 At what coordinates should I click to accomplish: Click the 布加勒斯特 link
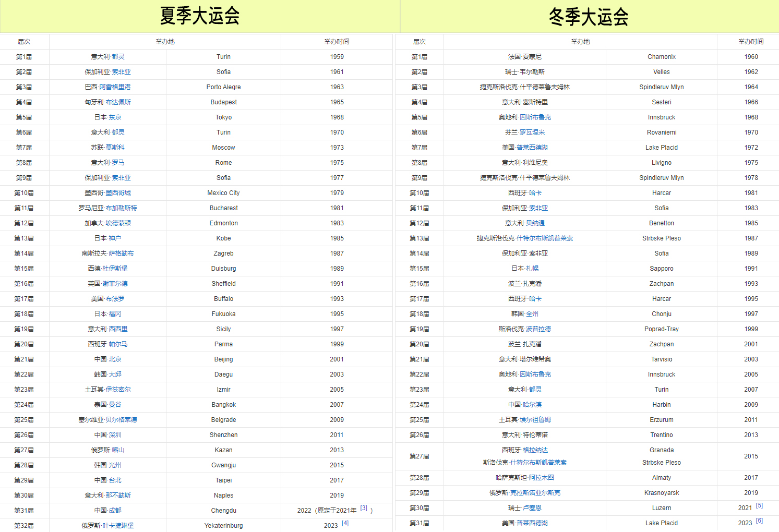pos(122,208)
